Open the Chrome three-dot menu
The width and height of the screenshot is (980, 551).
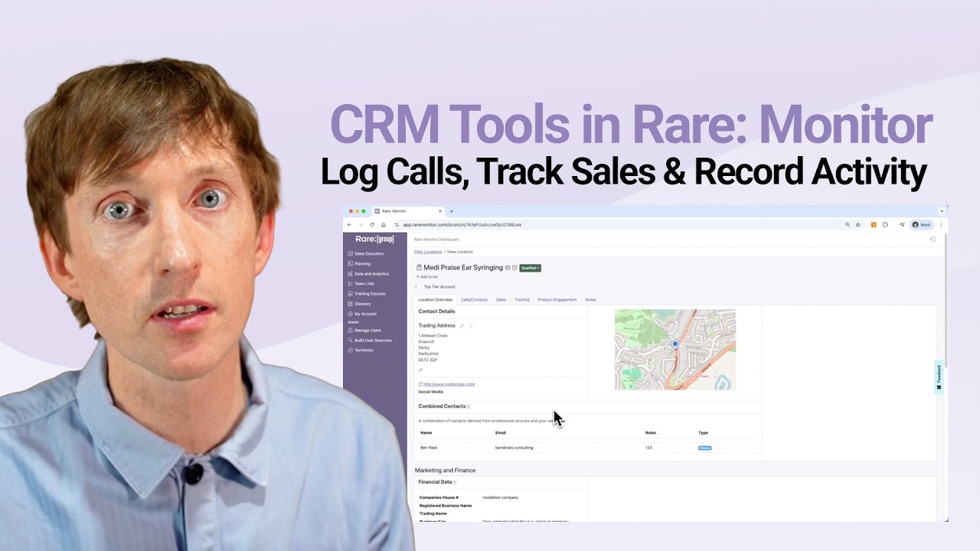click(941, 225)
